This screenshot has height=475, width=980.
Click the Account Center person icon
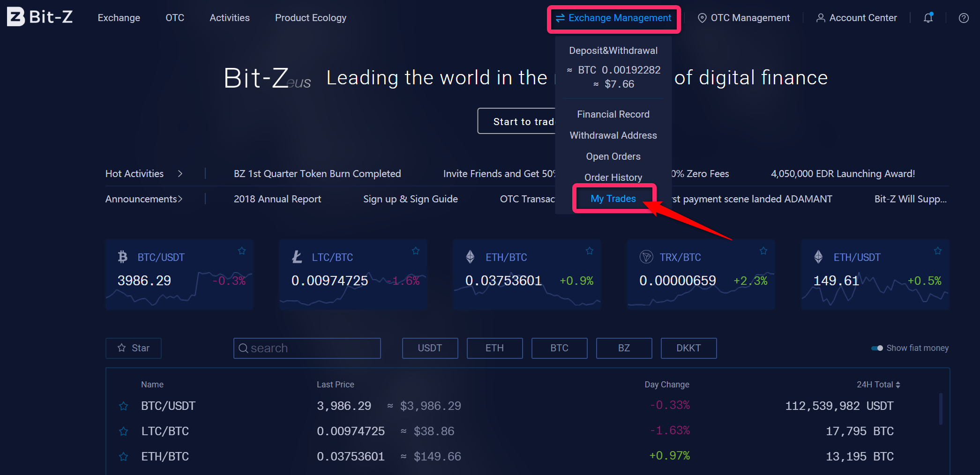(x=821, y=18)
